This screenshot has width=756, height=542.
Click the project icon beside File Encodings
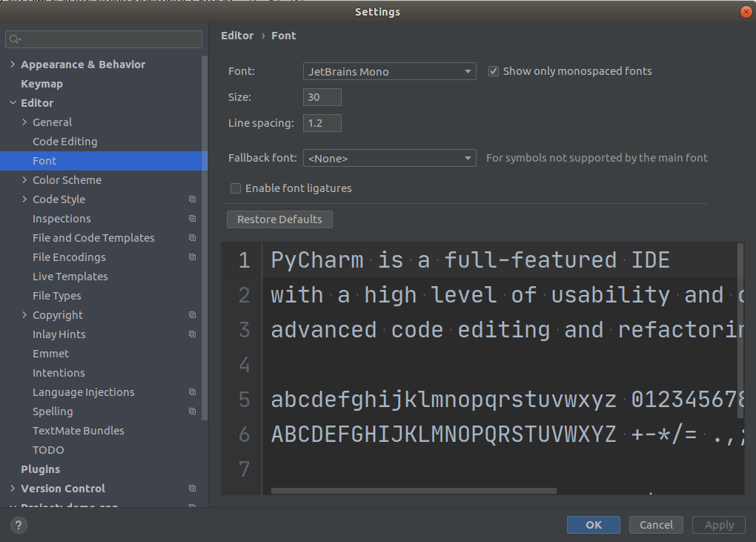point(192,257)
